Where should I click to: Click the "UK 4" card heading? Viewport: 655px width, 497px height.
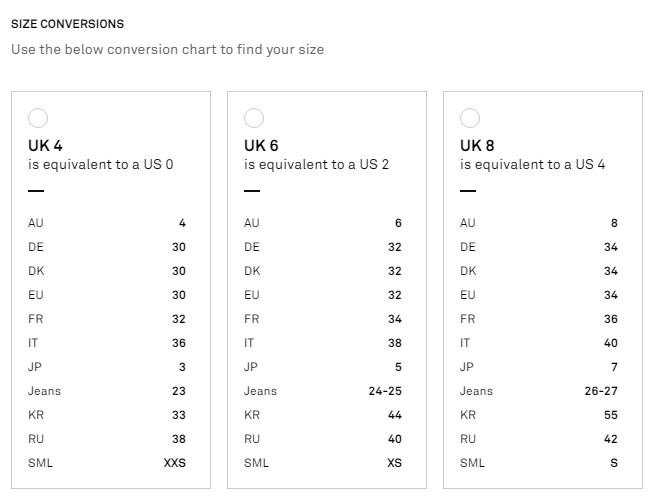coord(45,146)
